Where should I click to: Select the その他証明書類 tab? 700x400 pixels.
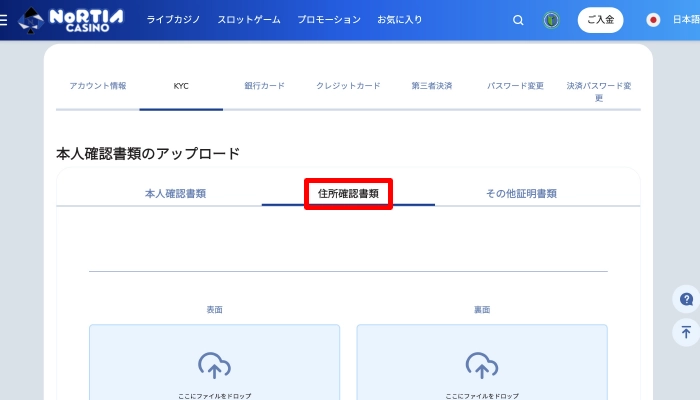(x=521, y=194)
